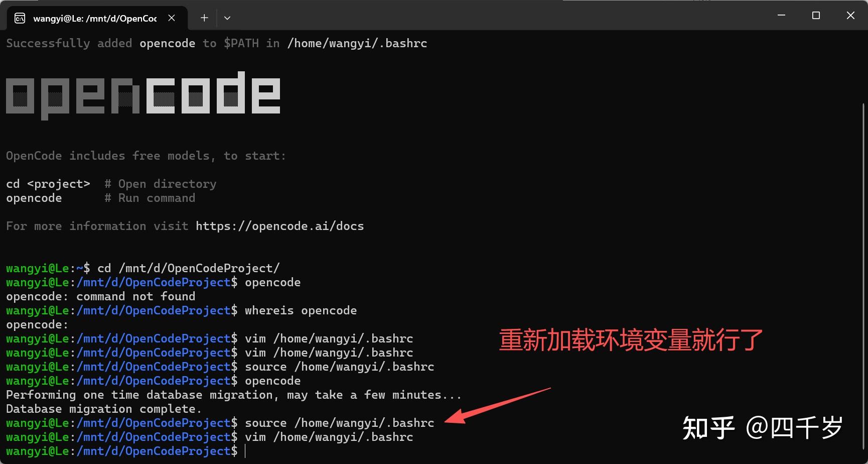868x464 pixels.
Task: Select the wangyi@Le: /mnt/d/OpenCoc tab
Action: [x=97, y=18]
